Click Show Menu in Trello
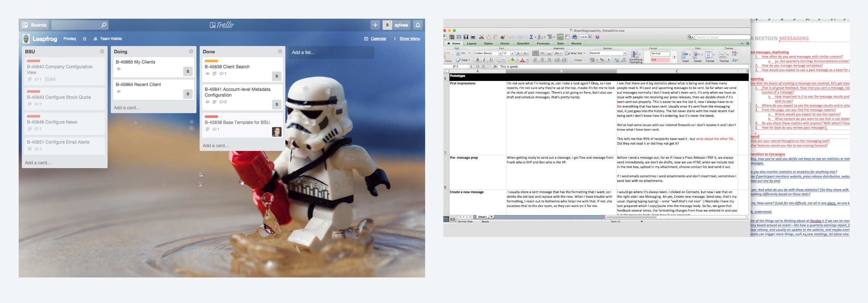Viewport: 868px width, 303px height. point(407,39)
